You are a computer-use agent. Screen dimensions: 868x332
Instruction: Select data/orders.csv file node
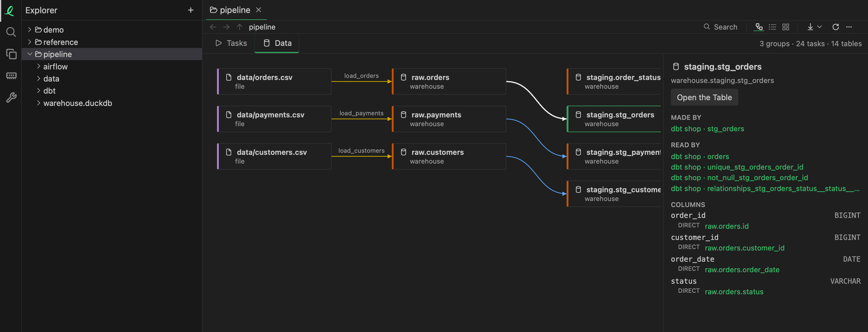274,81
